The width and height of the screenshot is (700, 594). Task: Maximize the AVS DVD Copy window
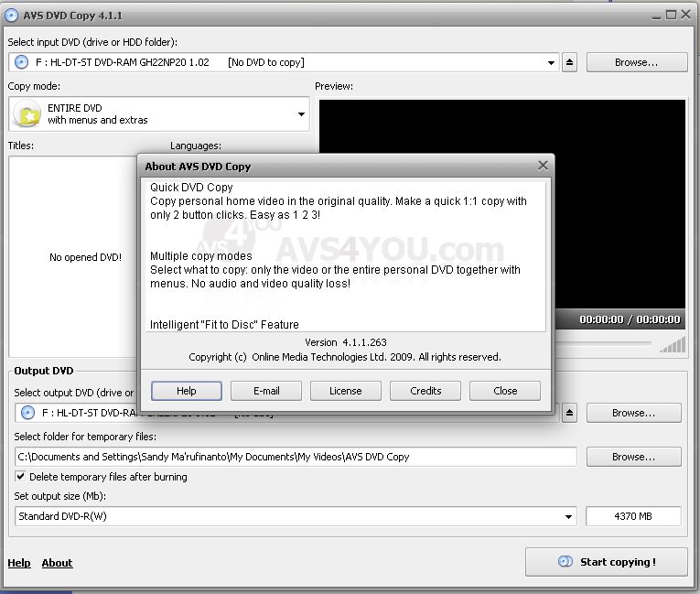[671, 16]
